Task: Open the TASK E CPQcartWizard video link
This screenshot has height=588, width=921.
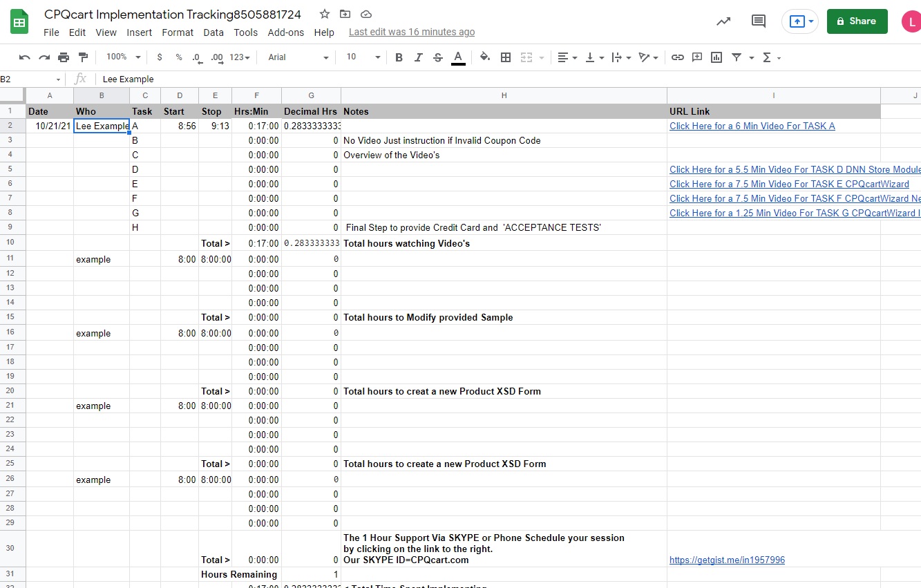Action: point(789,184)
